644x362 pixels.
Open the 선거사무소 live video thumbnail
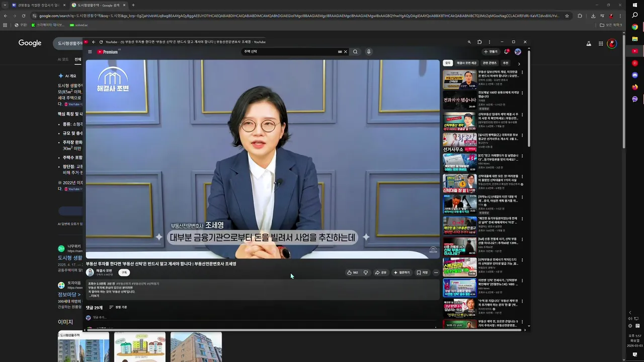[459, 142]
